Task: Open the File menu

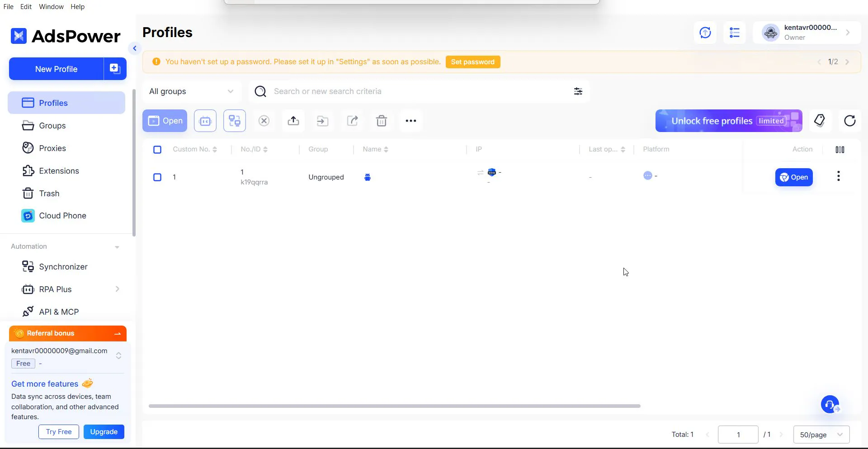Action: coord(8,7)
